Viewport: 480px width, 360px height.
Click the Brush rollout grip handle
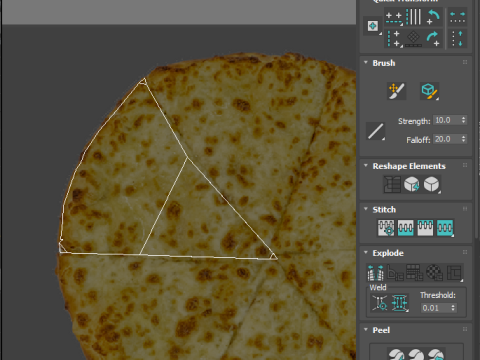tap(465, 63)
